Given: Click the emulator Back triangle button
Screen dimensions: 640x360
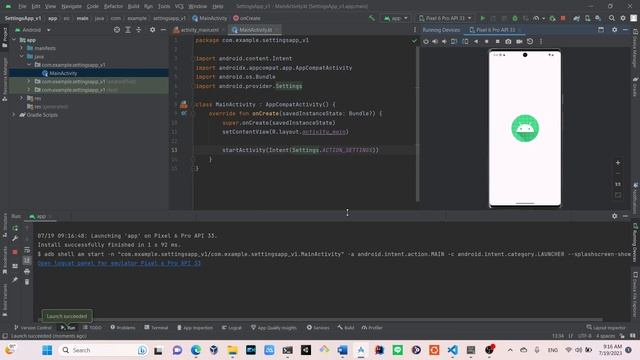Looking at the screenshot, I should coord(476,41).
